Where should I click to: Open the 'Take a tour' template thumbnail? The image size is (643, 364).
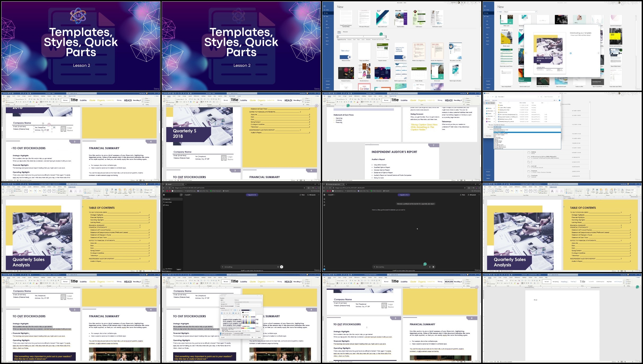click(346, 51)
